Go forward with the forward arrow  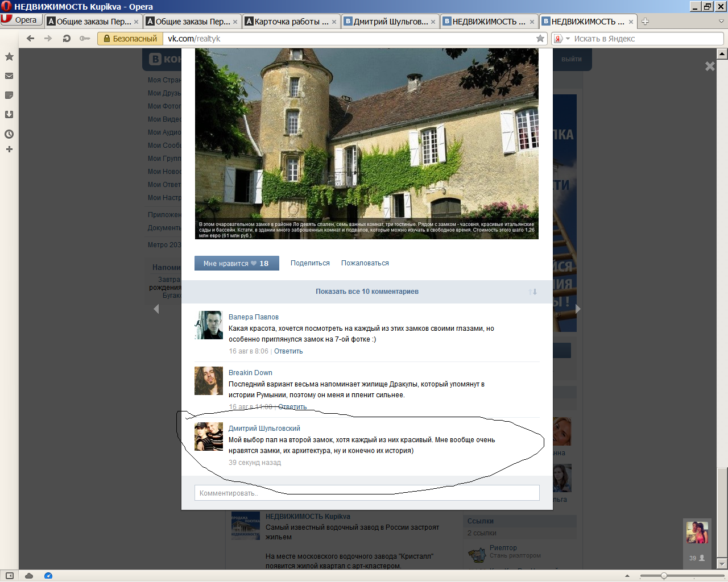coord(48,39)
